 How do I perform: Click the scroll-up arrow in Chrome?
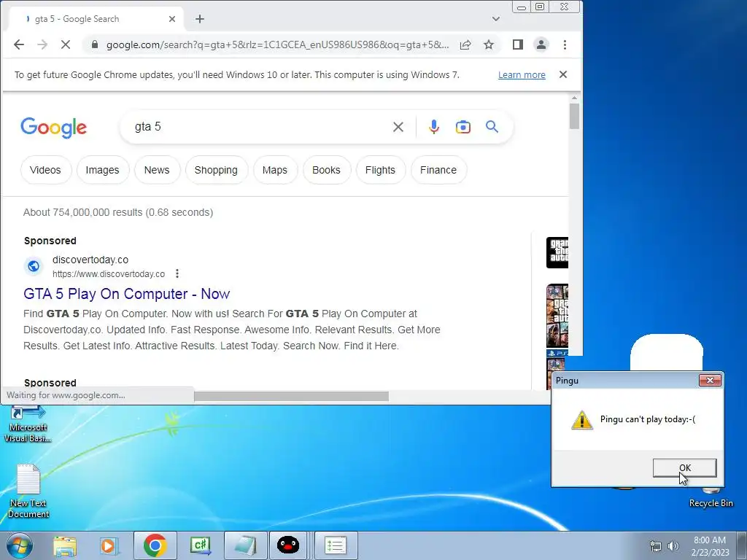[574, 98]
